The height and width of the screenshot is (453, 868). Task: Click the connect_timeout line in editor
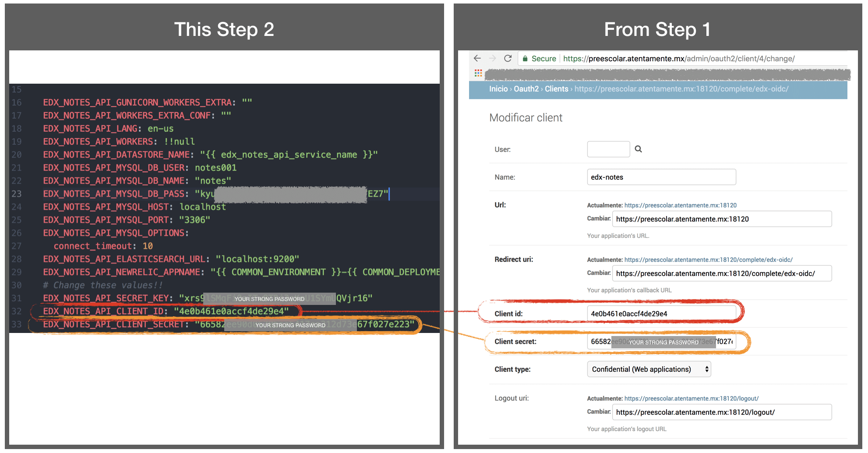[103, 246]
